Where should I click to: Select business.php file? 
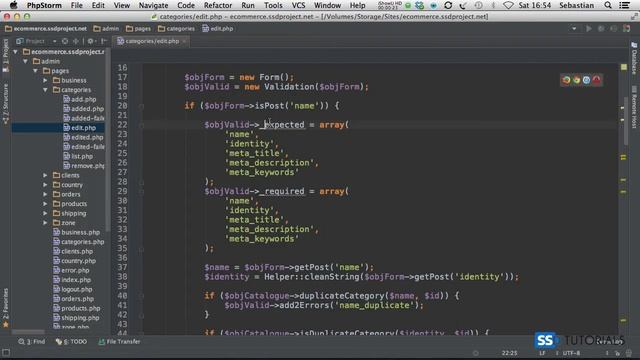[76, 232]
